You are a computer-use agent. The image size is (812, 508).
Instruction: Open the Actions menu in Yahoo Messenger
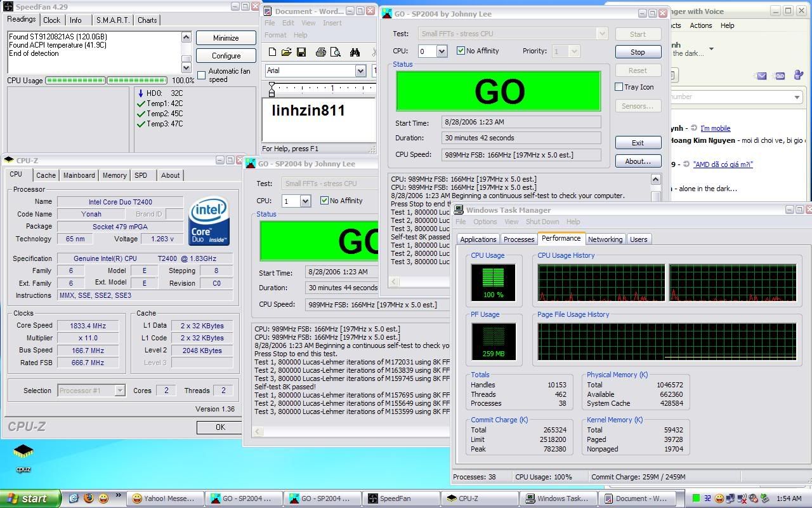pyautogui.click(x=701, y=25)
